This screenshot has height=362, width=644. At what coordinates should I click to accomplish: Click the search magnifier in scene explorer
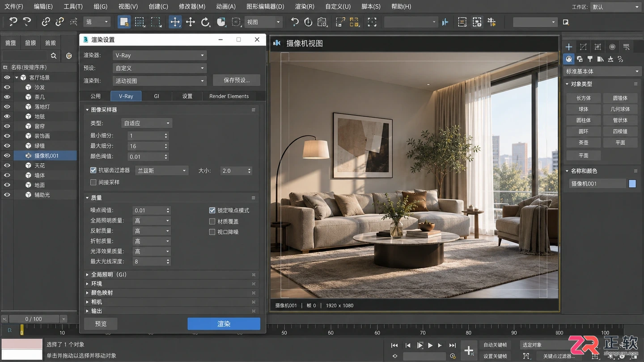coord(54,56)
